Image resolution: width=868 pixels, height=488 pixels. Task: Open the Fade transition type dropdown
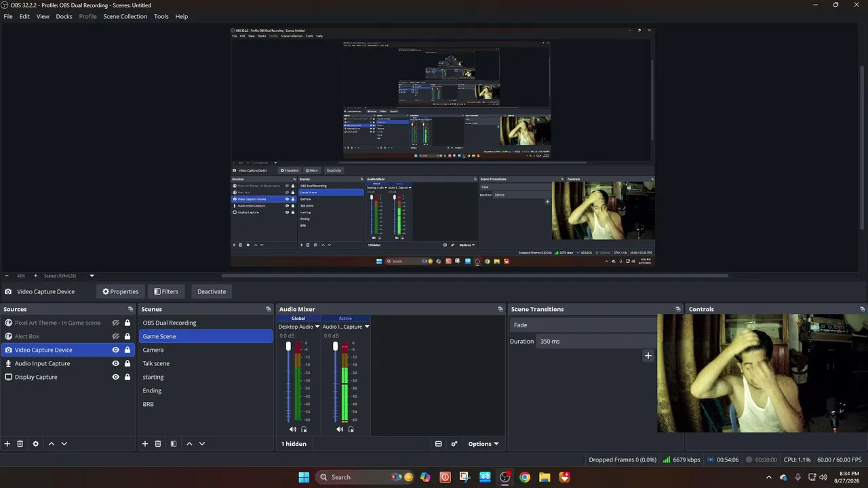coord(583,325)
